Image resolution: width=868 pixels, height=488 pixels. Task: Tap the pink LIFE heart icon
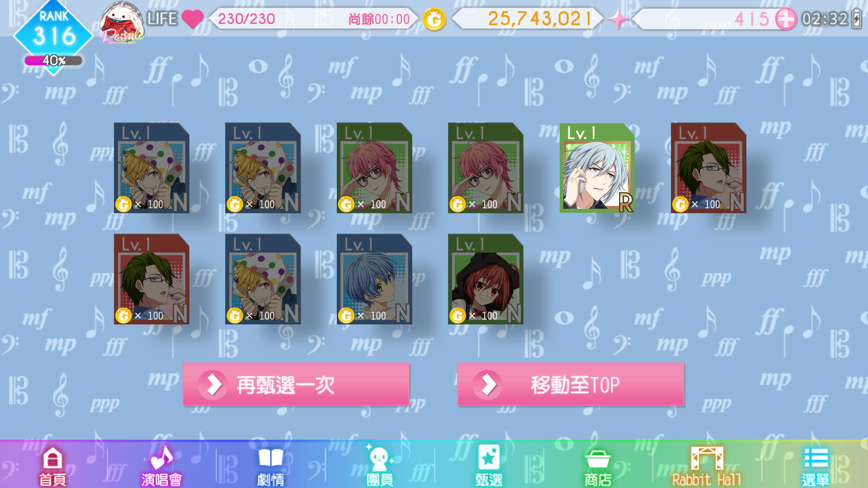coord(193,19)
